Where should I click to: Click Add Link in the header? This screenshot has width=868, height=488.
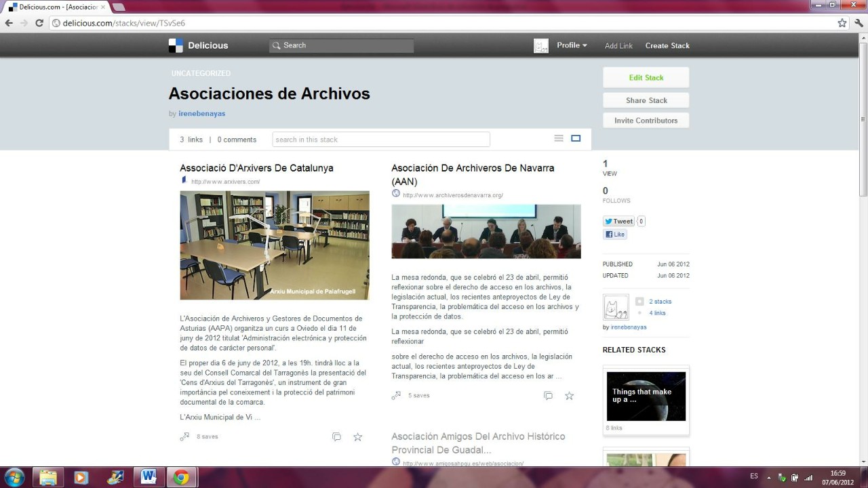(618, 45)
